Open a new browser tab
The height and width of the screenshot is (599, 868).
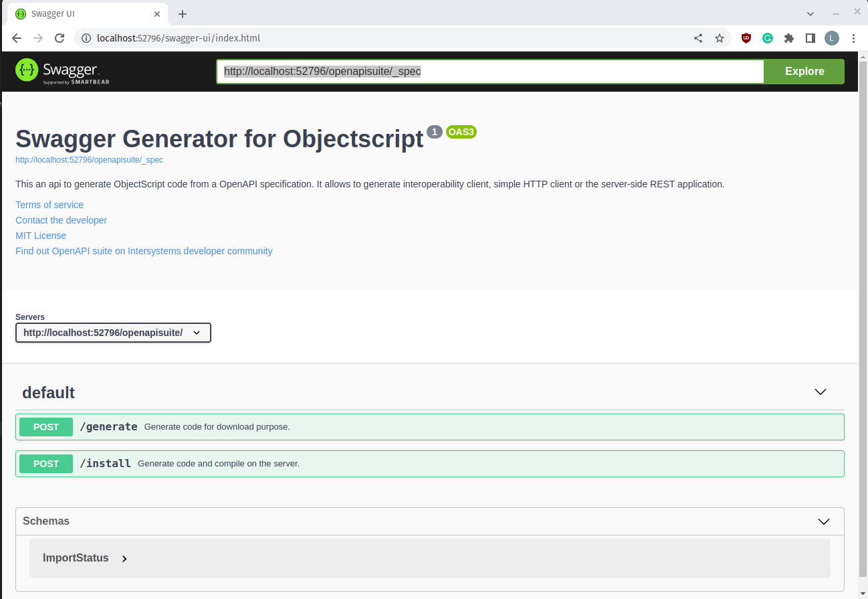(x=183, y=14)
